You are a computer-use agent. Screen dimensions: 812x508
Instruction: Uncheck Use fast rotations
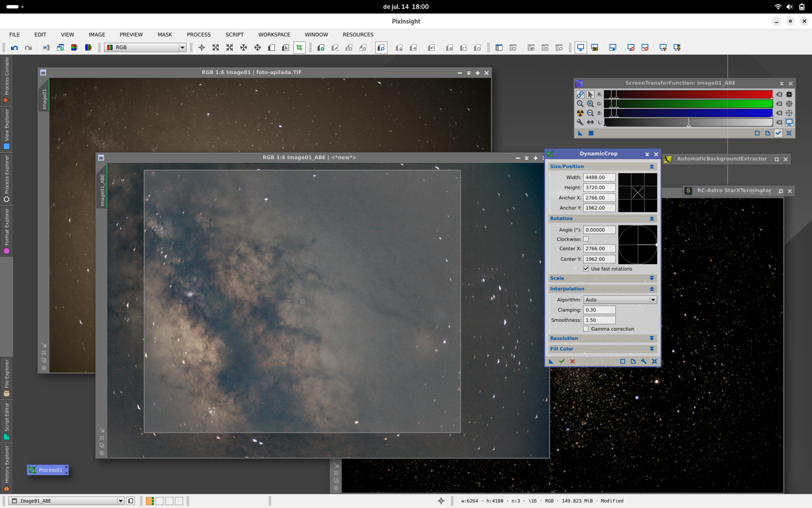coord(586,269)
